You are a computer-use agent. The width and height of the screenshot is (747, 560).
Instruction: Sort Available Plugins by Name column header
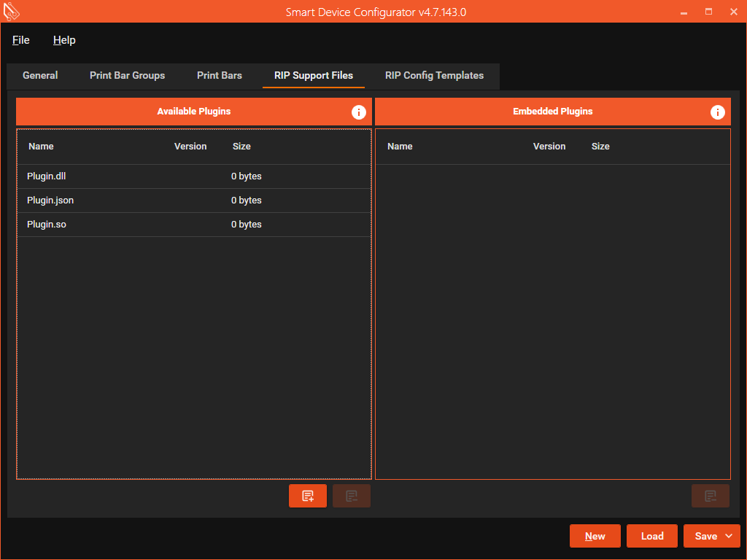[41, 147]
